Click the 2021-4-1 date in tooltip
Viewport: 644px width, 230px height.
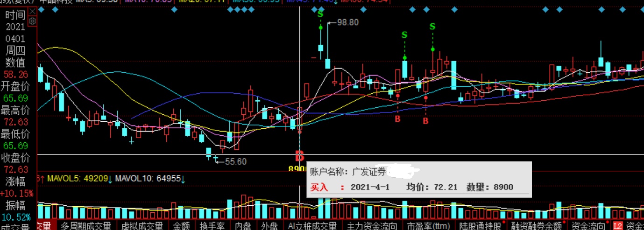(x=369, y=187)
